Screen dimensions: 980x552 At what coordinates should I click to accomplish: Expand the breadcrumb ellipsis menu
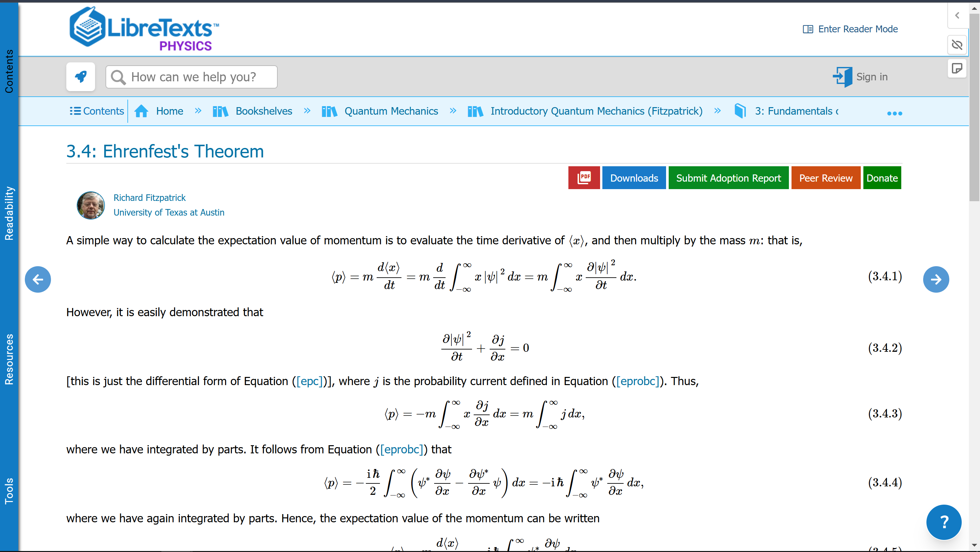(x=894, y=113)
